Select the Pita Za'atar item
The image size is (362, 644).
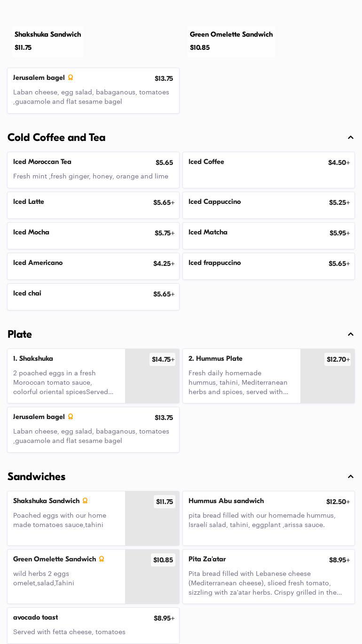click(268, 576)
